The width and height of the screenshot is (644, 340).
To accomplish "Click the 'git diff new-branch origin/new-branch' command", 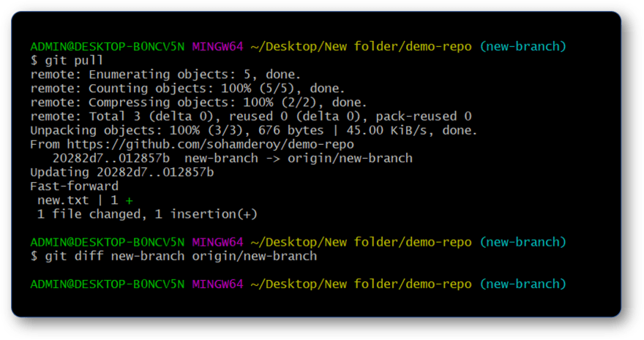I will point(181,257).
